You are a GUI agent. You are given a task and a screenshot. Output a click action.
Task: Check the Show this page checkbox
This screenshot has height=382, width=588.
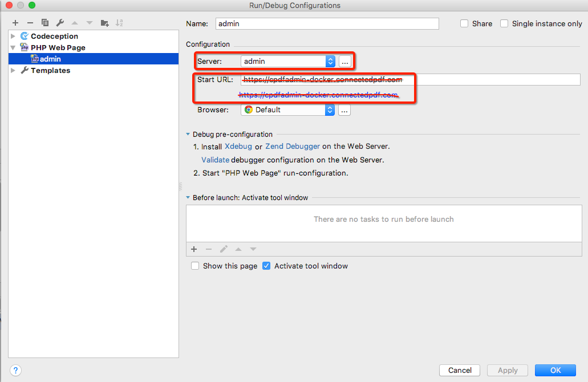[x=195, y=266]
